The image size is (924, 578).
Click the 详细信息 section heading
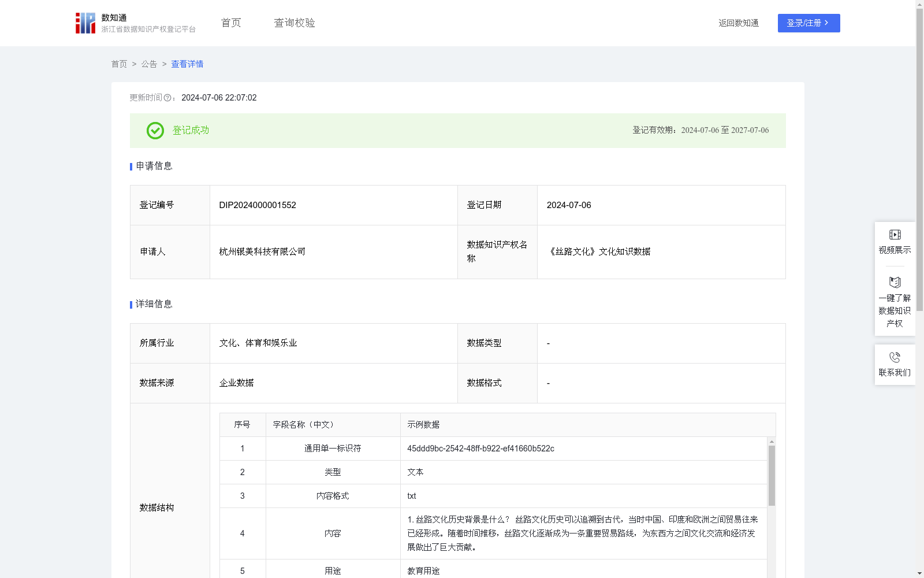pyautogui.click(x=154, y=305)
